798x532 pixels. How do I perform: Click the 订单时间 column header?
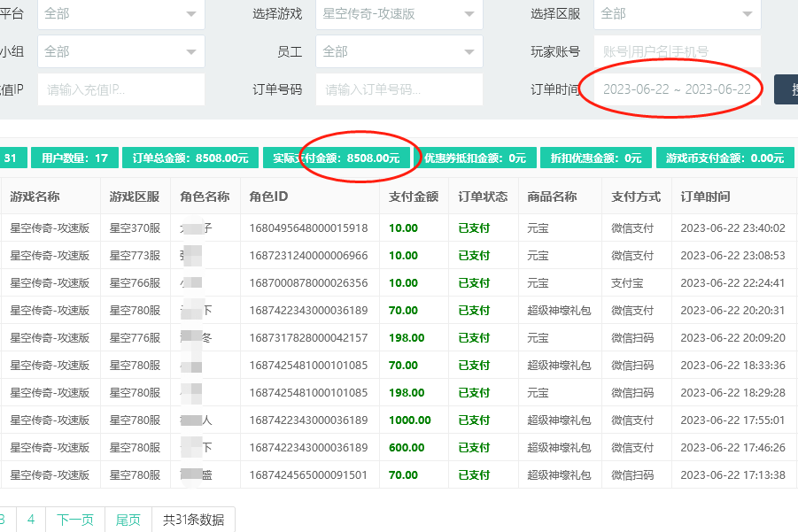tap(705, 197)
